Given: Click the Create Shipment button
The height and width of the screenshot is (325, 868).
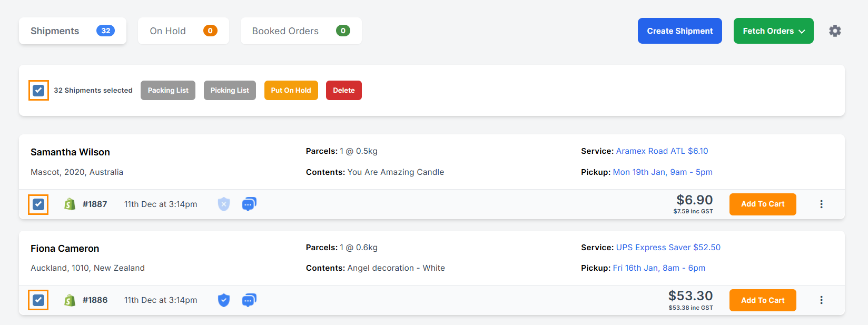Looking at the screenshot, I should coord(679,31).
